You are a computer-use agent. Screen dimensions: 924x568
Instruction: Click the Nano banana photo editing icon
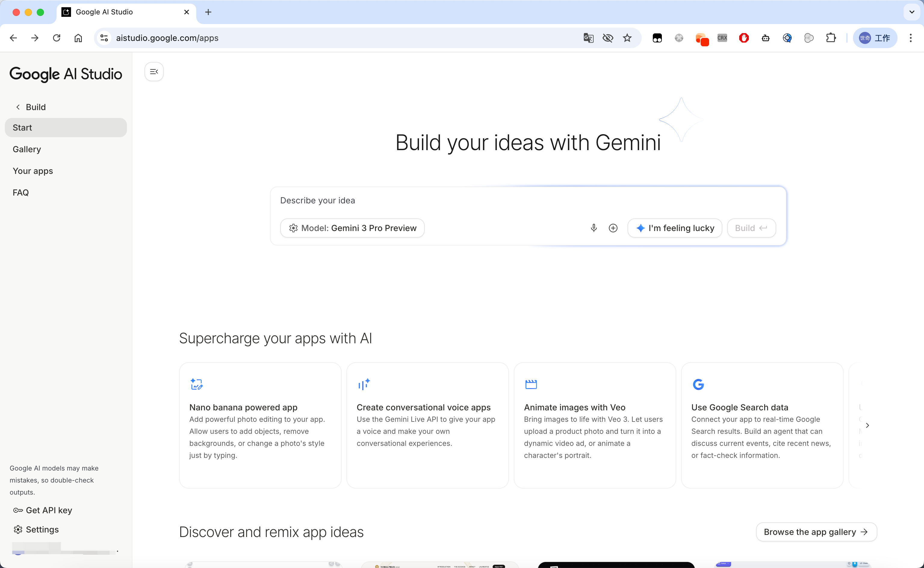pos(196,384)
